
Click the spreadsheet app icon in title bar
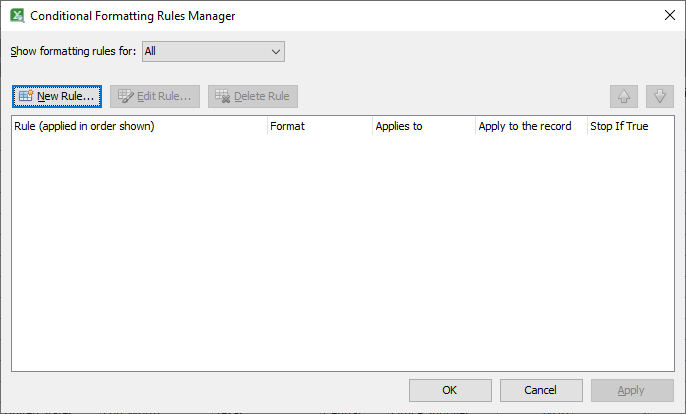[16, 16]
